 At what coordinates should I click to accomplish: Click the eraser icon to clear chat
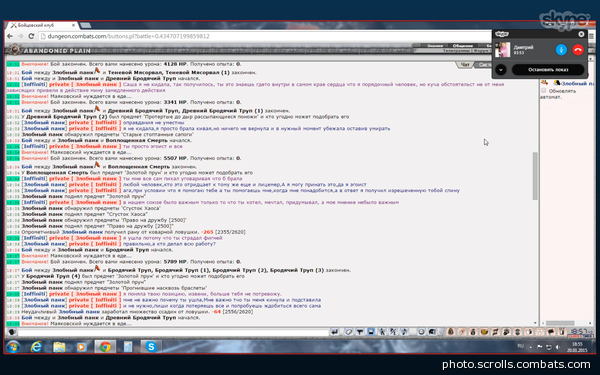(x=349, y=332)
